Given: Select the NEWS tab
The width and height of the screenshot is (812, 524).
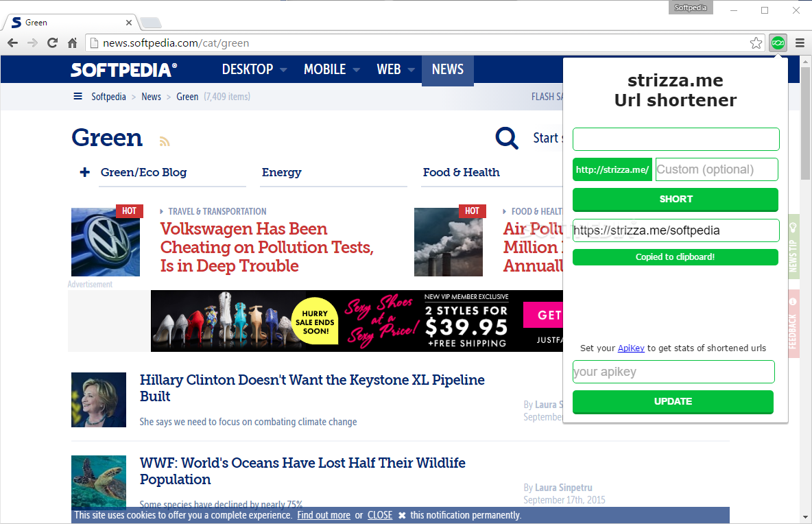Looking at the screenshot, I should point(447,69).
